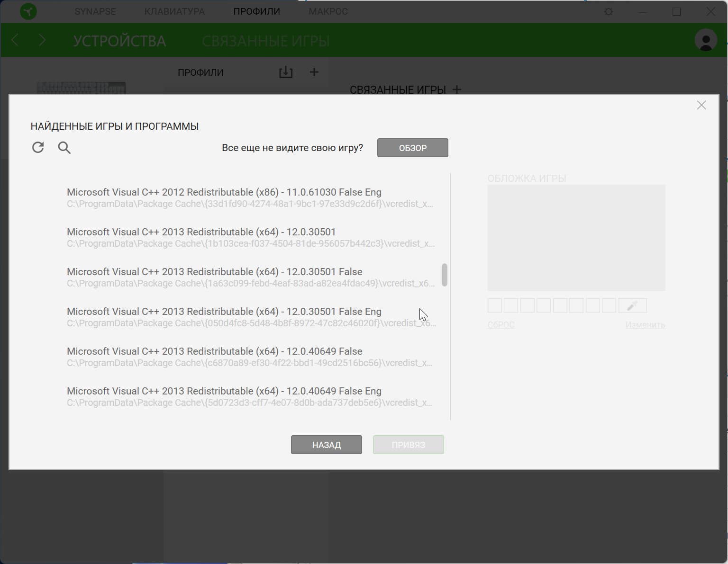
Task: Switch to the МАКРОС tab
Action: coord(328,11)
